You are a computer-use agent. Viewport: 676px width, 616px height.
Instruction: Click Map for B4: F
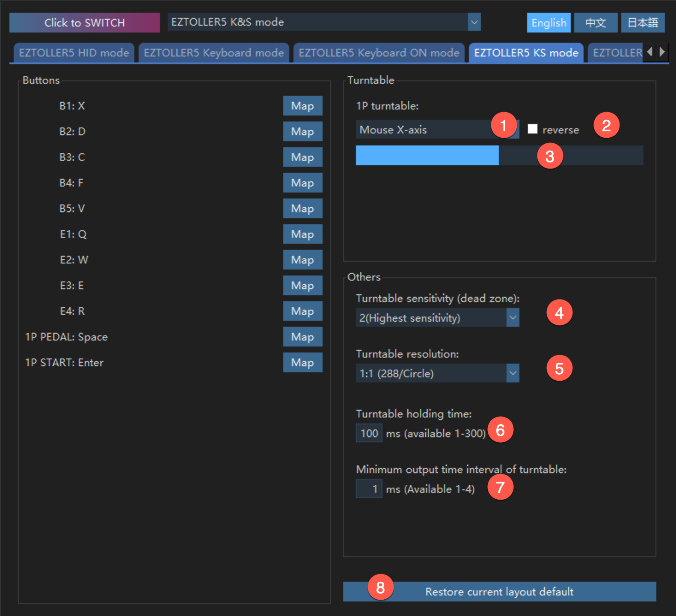[302, 183]
